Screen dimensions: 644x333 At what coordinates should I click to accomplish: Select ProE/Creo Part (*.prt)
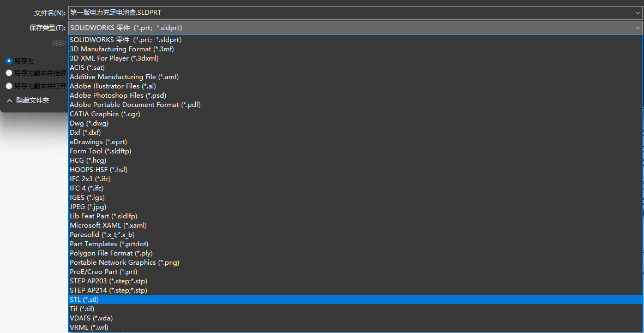point(356,272)
